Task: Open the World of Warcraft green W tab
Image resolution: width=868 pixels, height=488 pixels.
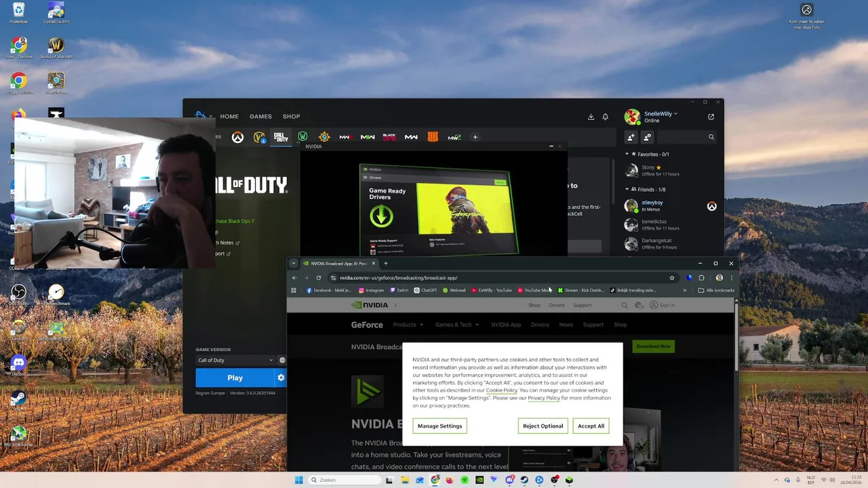Action: click(302, 137)
